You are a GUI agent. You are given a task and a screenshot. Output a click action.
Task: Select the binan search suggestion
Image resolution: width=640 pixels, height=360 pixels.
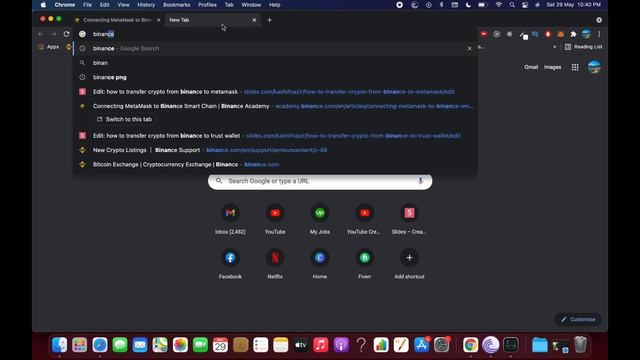[x=275, y=63]
